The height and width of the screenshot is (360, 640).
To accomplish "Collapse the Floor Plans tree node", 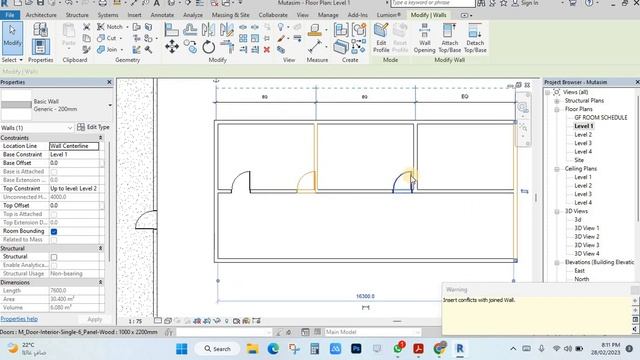I will point(557,109).
